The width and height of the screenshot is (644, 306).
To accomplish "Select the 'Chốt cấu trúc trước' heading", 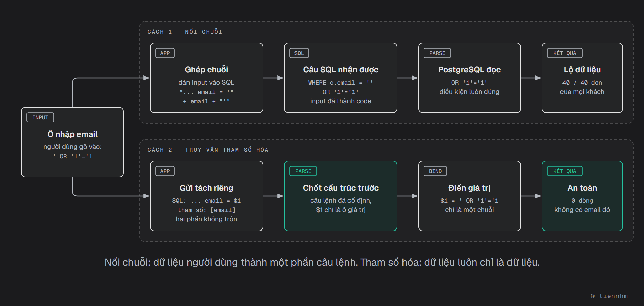I will coord(341,188).
